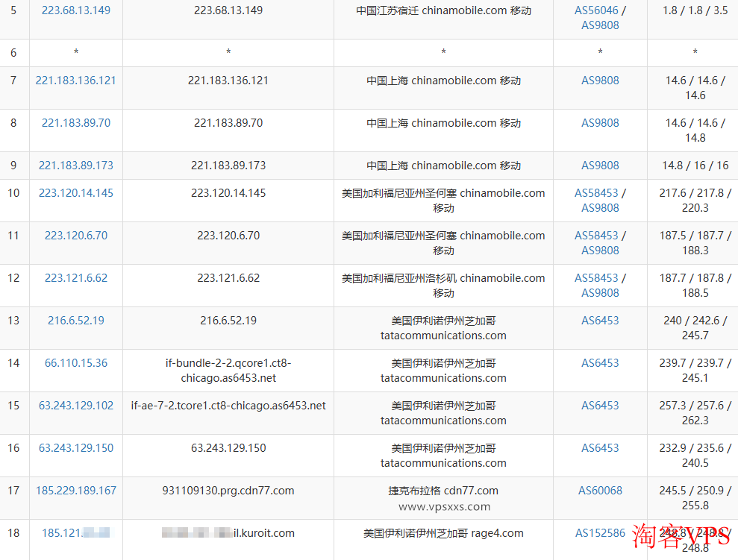This screenshot has width=738, height=560.
Task: Open IP link 223.68.13.149
Action: [x=76, y=10]
